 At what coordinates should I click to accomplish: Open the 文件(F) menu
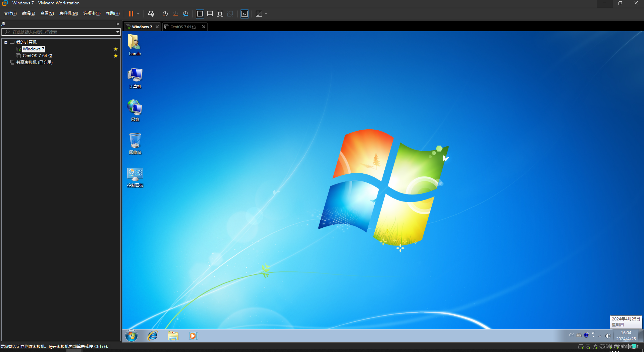10,13
